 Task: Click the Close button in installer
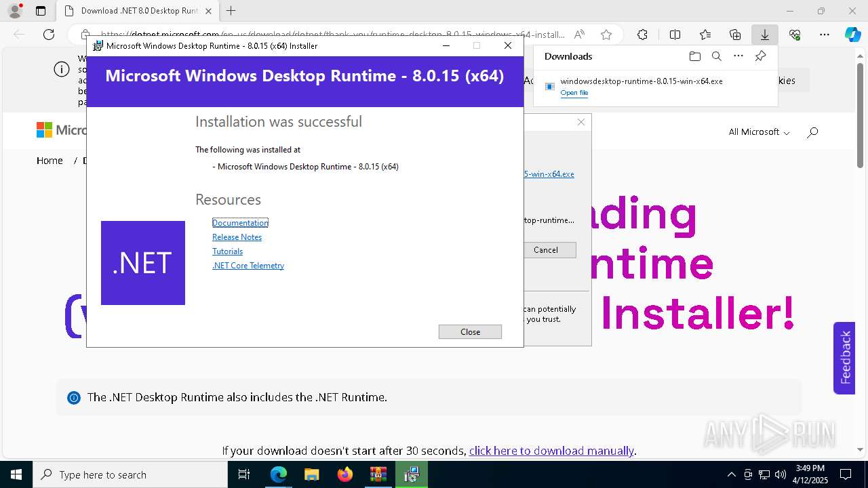point(470,331)
